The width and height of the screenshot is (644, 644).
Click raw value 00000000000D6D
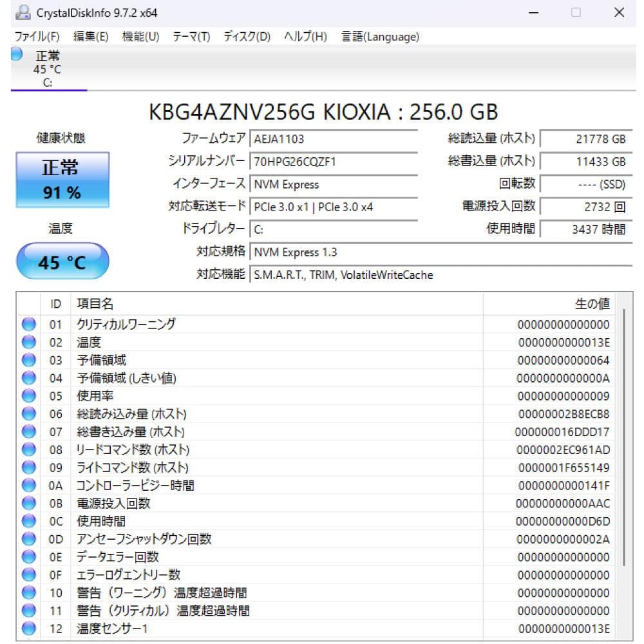[563, 521]
